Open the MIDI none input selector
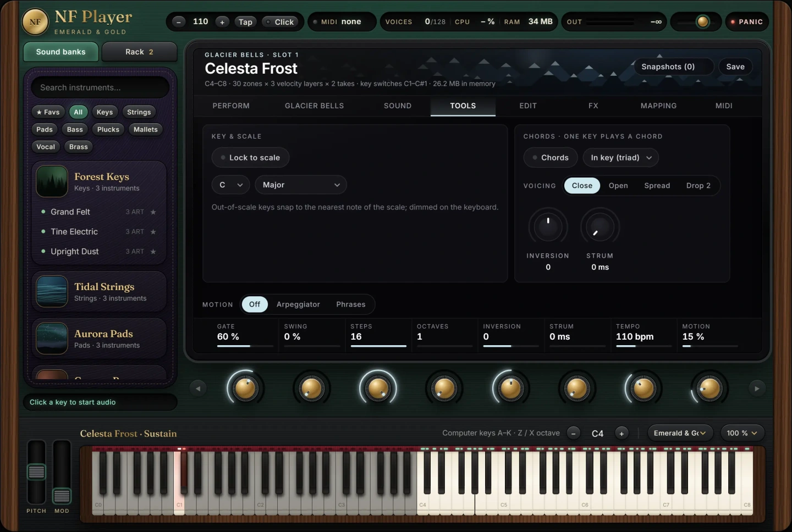This screenshot has height=532, width=792. [x=342, y=22]
